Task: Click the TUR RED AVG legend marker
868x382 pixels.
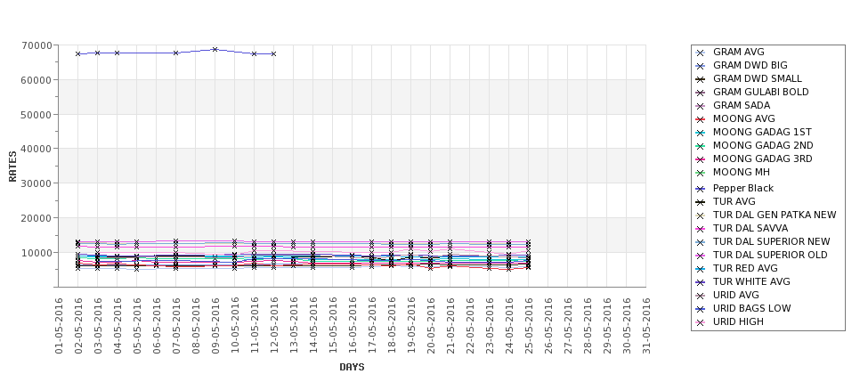Action: coord(701,269)
